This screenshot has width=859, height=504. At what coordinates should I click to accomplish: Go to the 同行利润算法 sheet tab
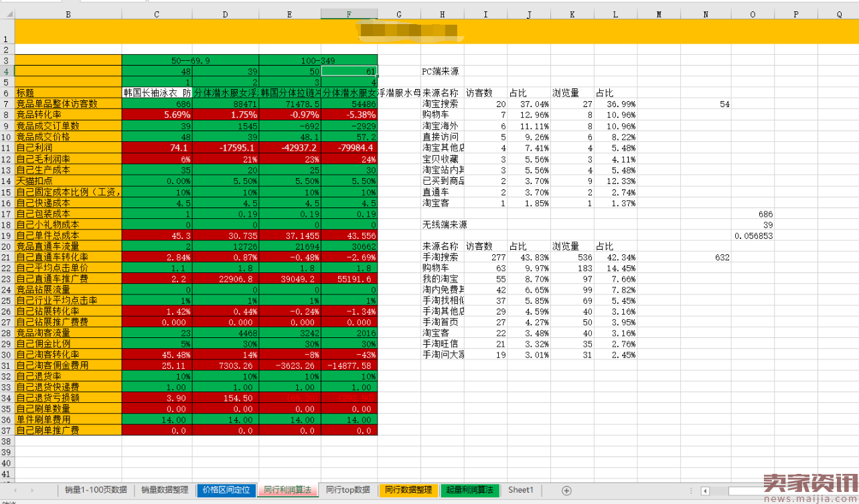click(x=287, y=490)
